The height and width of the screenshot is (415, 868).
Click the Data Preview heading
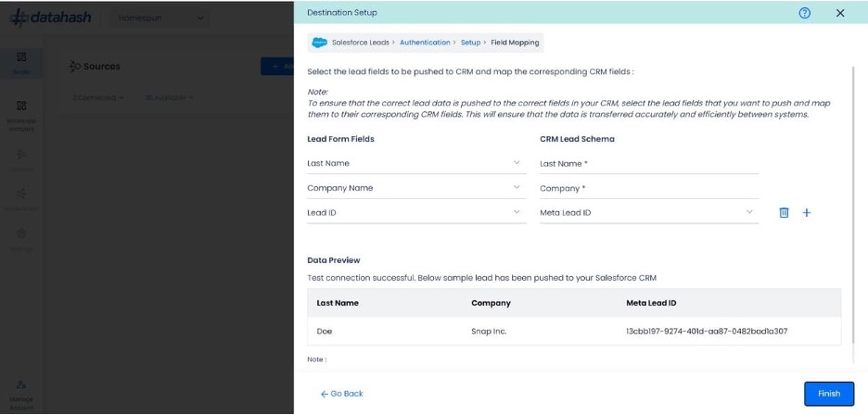(x=334, y=260)
